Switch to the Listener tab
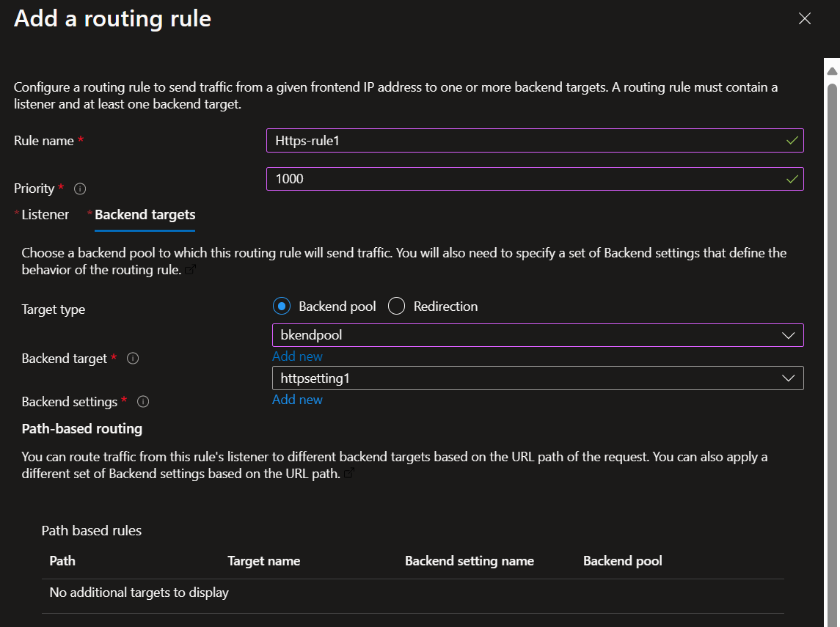The width and height of the screenshot is (840, 627). point(44,214)
